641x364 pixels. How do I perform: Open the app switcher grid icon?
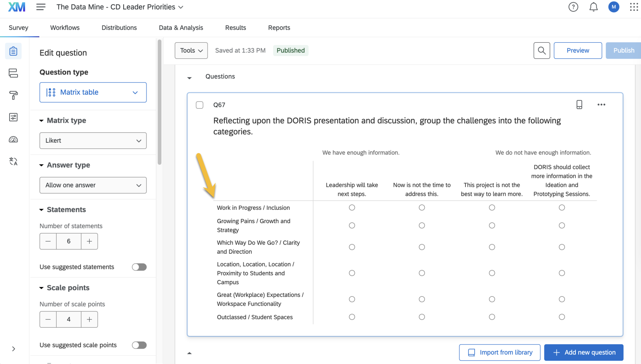pyautogui.click(x=634, y=7)
